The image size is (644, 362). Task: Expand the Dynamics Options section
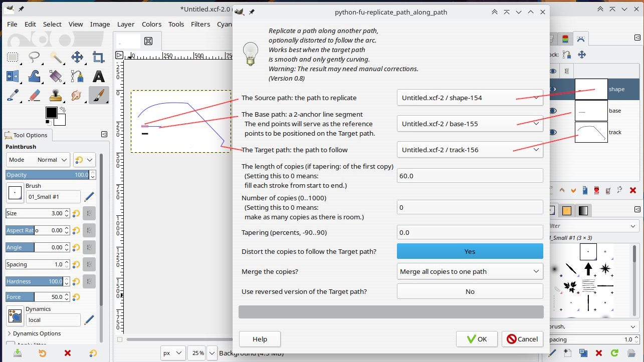[34, 333]
